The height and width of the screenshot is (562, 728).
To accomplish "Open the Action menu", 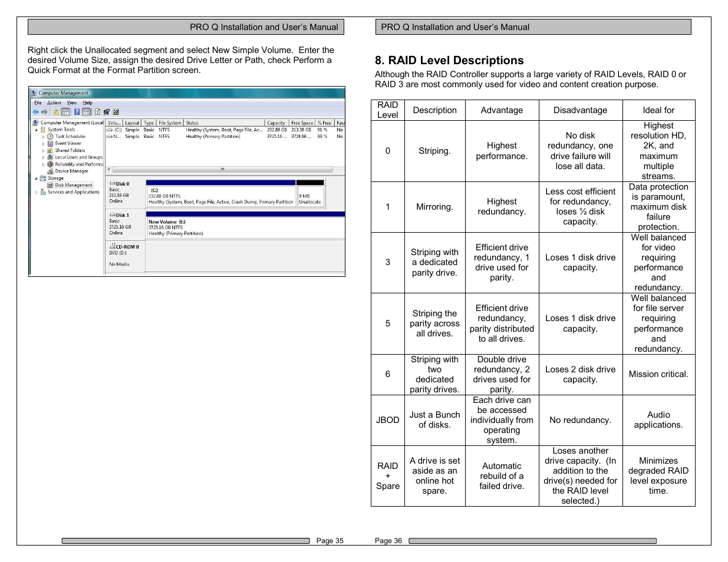I will point(54,103).
